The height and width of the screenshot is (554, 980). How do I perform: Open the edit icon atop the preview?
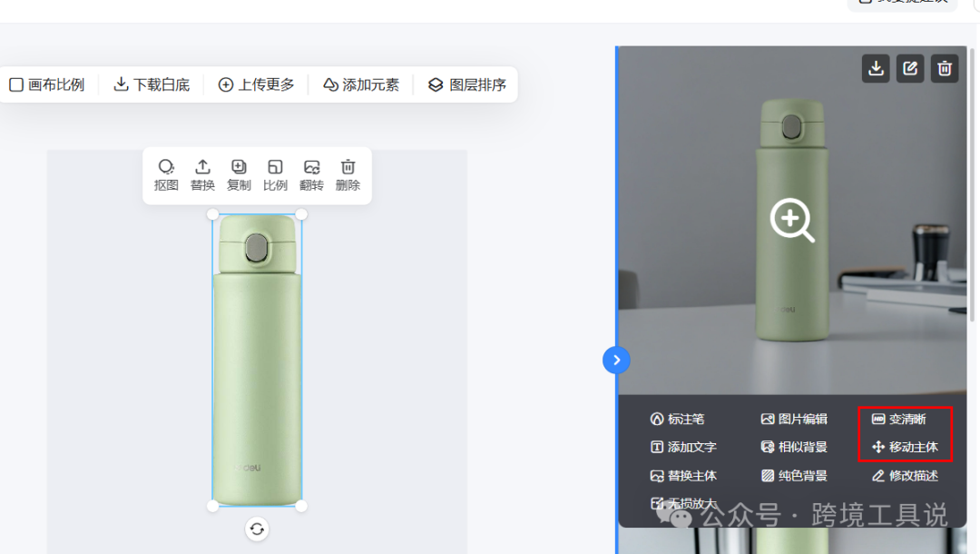(909, 68)
